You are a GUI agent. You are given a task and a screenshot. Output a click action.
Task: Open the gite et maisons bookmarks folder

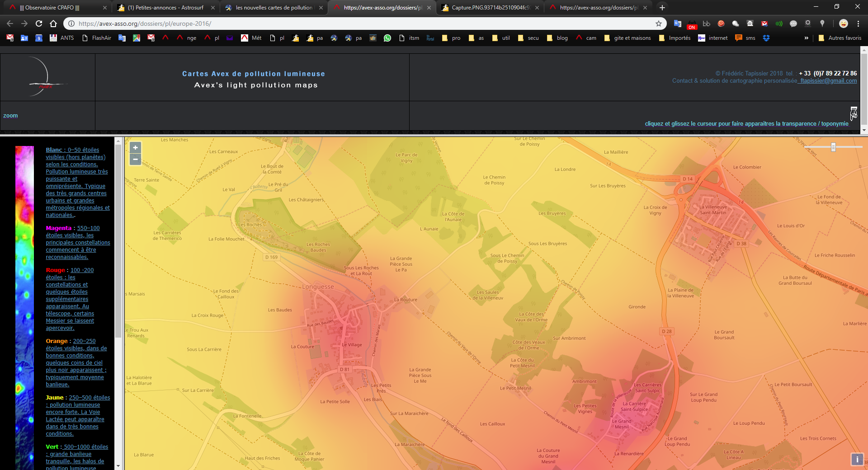pos(628,38)
